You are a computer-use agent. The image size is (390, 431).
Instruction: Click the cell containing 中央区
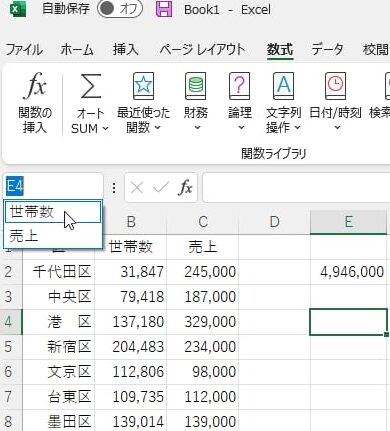click(x=59, y=297)
